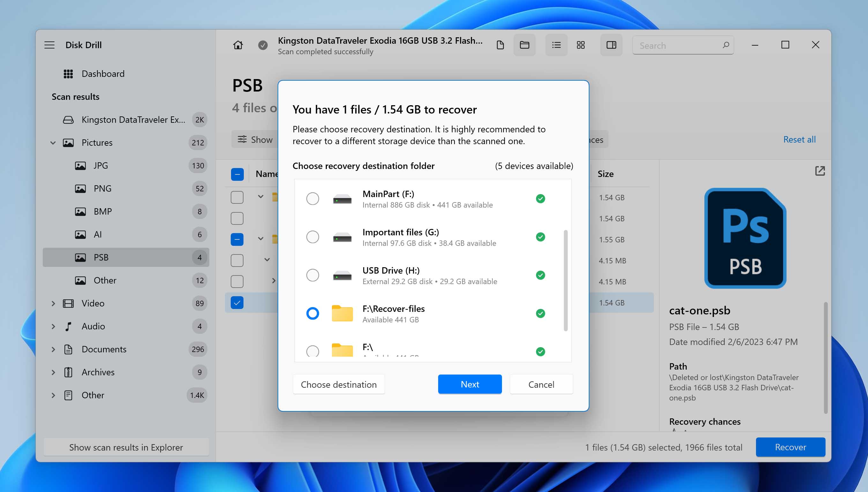Expand the Video category tree item

53,303
